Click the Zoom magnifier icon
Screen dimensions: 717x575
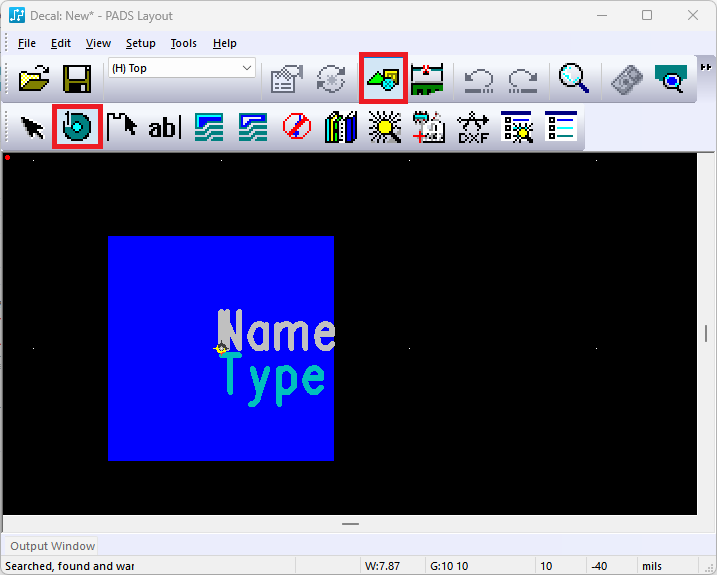[x=574, y=79]
